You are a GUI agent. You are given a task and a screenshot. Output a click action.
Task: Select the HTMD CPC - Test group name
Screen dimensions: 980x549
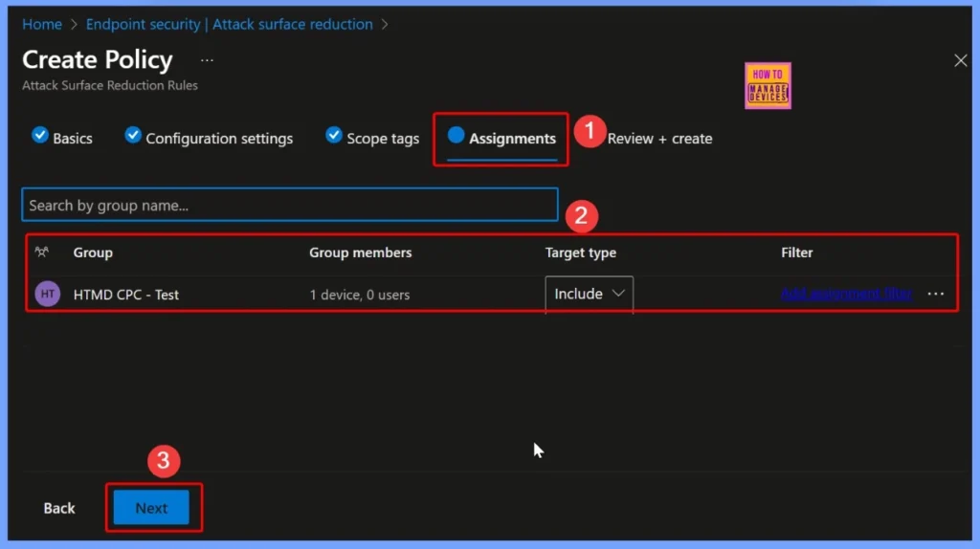[126, 295]
